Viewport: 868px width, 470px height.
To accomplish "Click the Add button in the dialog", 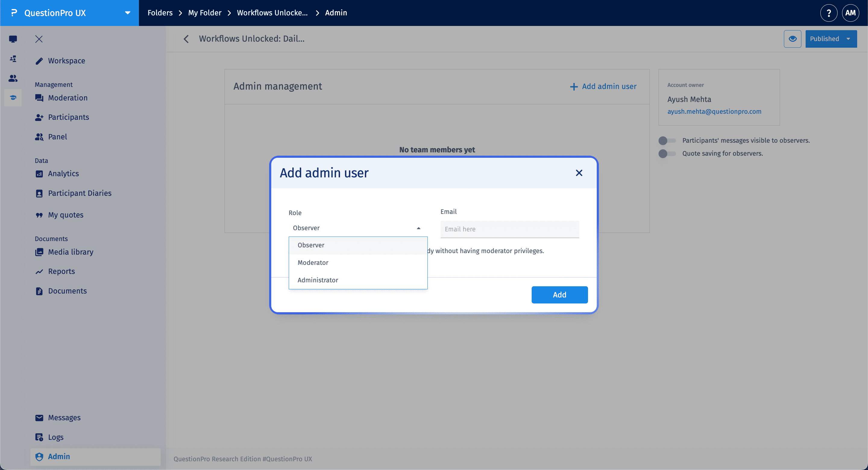I will coord(559,294).
